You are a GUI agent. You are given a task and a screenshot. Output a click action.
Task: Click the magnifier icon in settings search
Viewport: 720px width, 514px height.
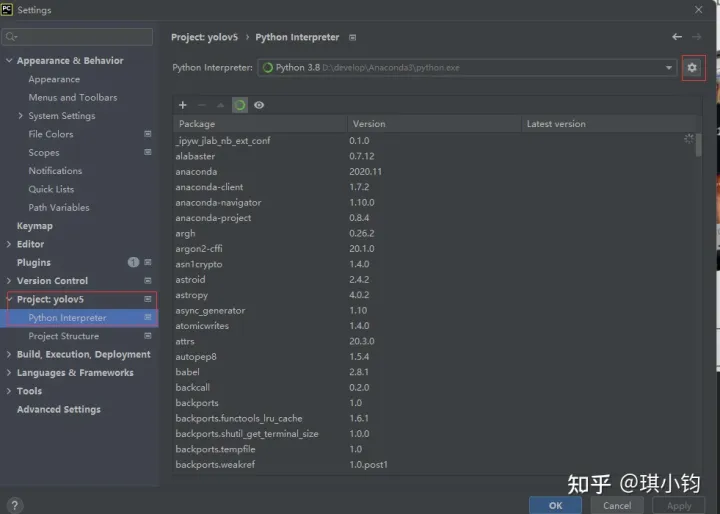pyautogui.click(x=11, y=37)
